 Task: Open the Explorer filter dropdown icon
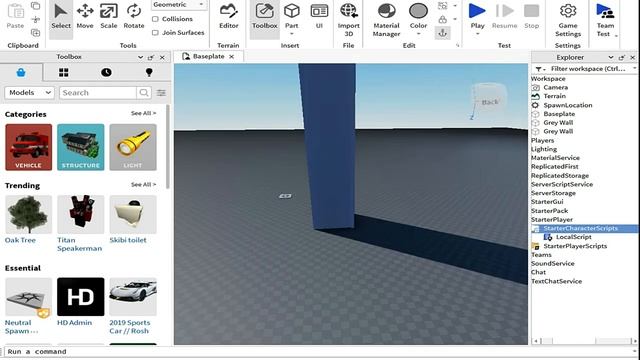click(x=540, y=69)
